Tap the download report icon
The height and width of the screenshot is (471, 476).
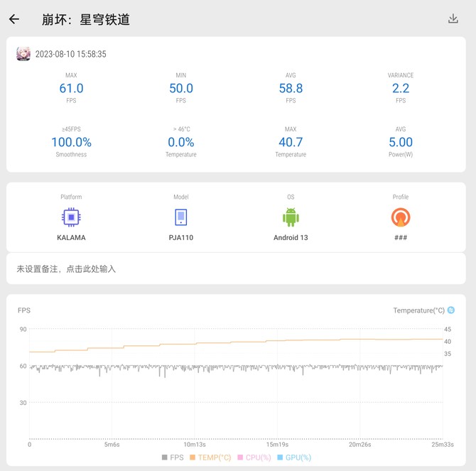(x=453, y=18)
